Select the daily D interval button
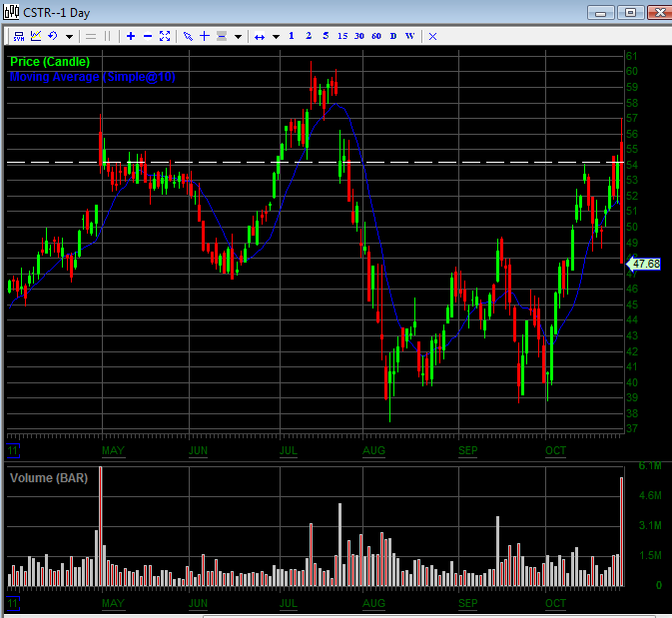Screen dimensions: 672x618 393,36
